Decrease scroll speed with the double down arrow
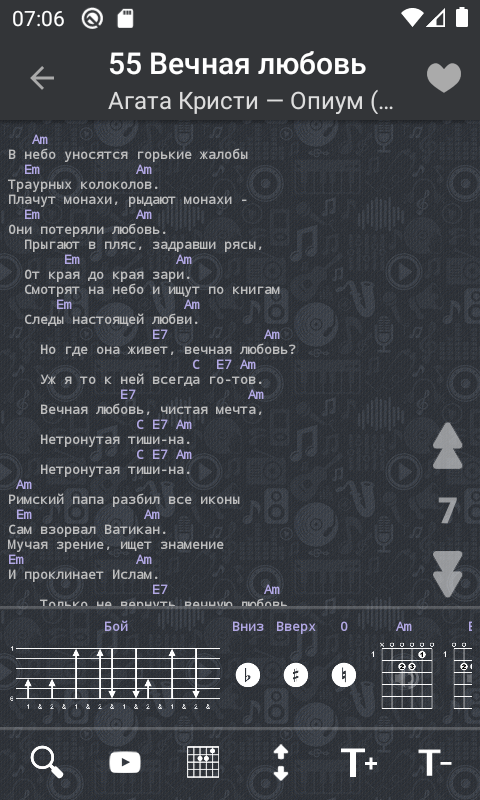 point(447,574)
